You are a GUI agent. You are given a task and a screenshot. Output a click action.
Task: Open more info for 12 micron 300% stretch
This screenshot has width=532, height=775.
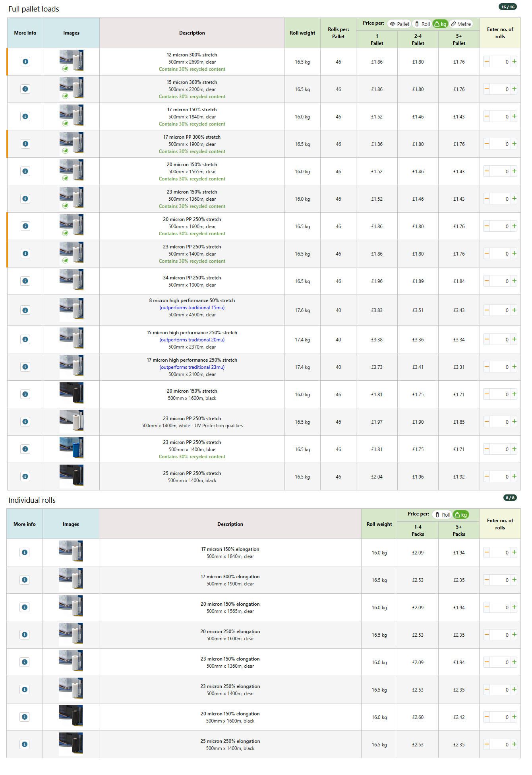click(x=25, y=62)
